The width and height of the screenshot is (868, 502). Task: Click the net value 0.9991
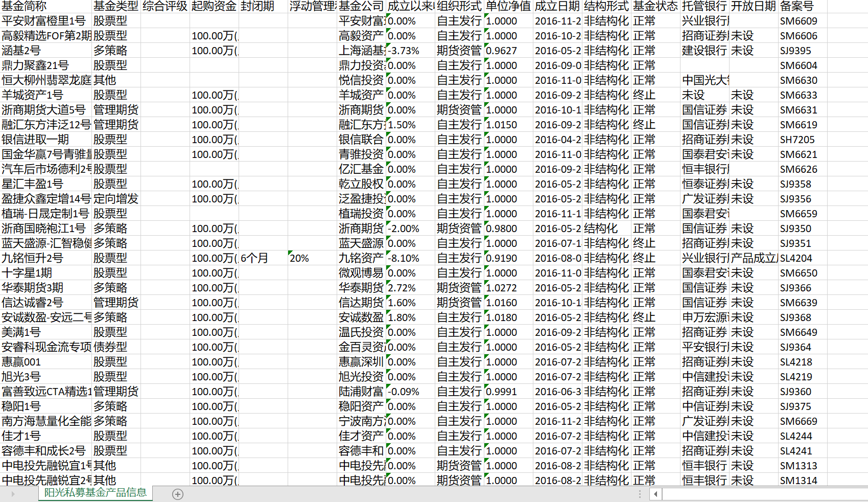click(502, 392)
